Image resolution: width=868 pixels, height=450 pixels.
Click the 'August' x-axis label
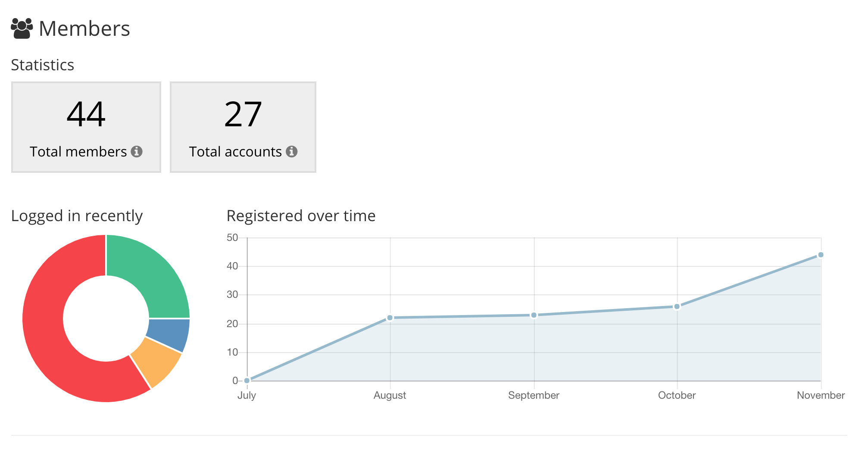pos(390,395)
